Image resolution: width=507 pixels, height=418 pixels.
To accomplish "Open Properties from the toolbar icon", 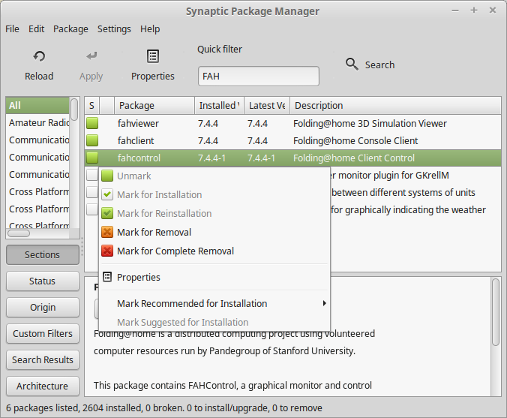I will tap(153, 56).
